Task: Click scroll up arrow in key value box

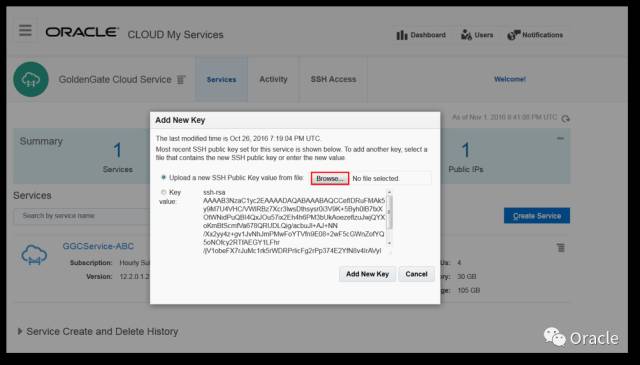Action: coord(389,192)
